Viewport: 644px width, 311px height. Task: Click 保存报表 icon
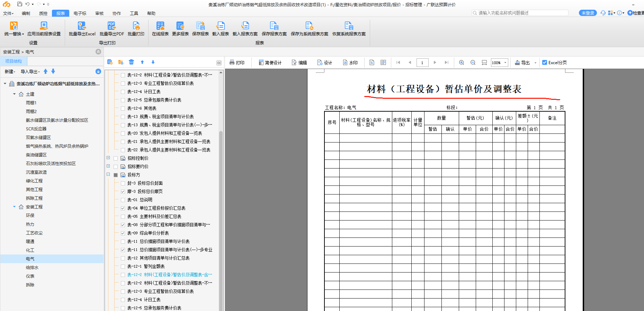pos(200,26)
